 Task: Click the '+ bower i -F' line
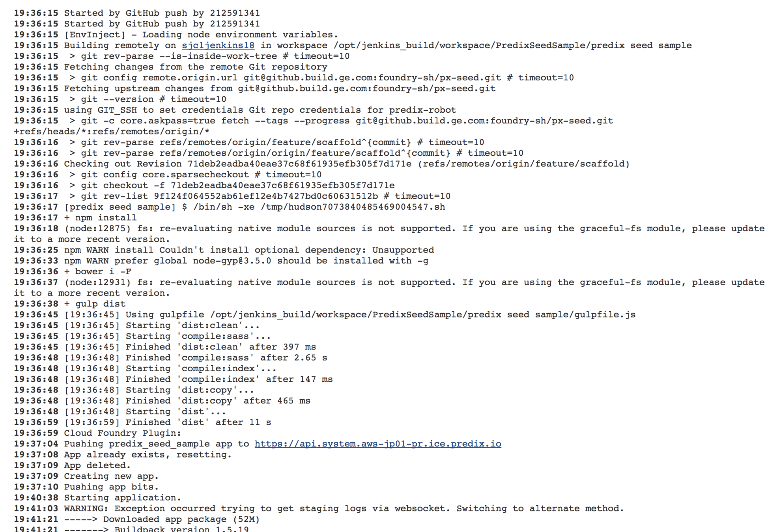point(73,272)
